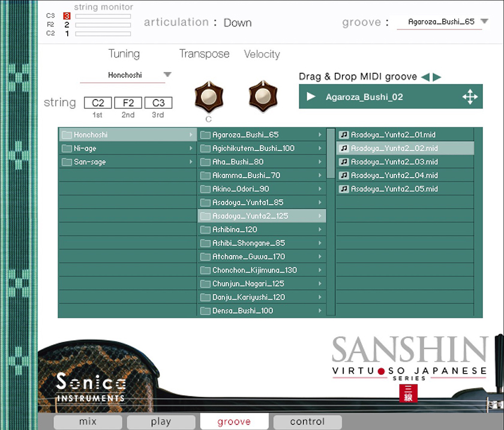
Task: Click string 2 indicator in string monitor
Action: point(67,25)
